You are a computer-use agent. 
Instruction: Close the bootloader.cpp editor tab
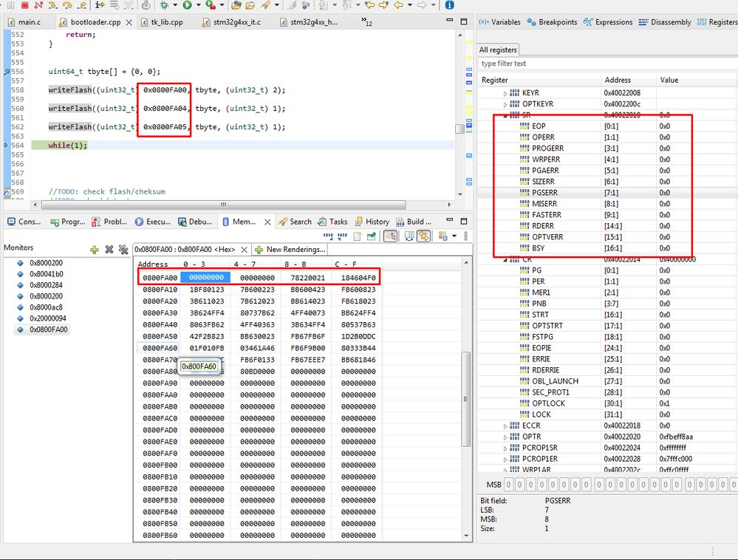[129, 22]
